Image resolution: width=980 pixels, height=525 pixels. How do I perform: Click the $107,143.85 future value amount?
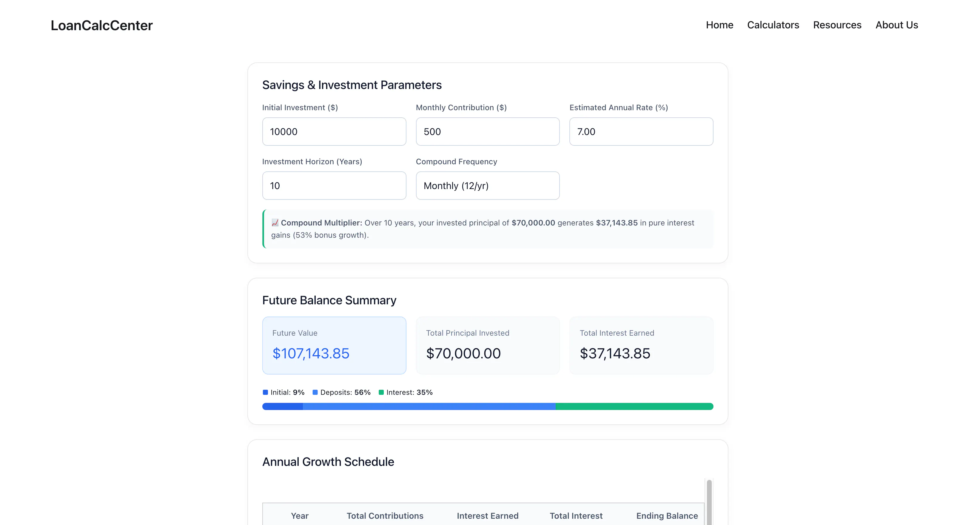click(311, 353)
